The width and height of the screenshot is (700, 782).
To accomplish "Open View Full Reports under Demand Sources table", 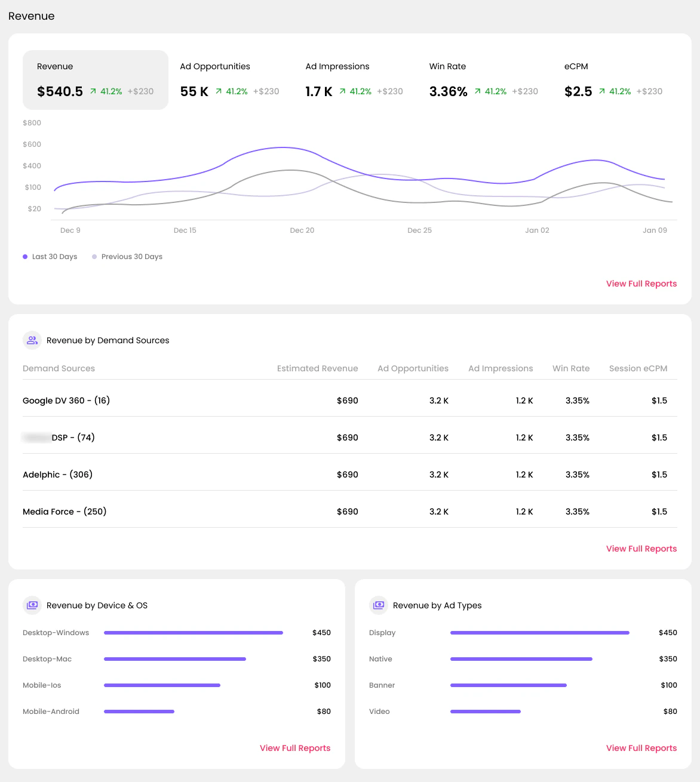I will [x=641, y=549].
